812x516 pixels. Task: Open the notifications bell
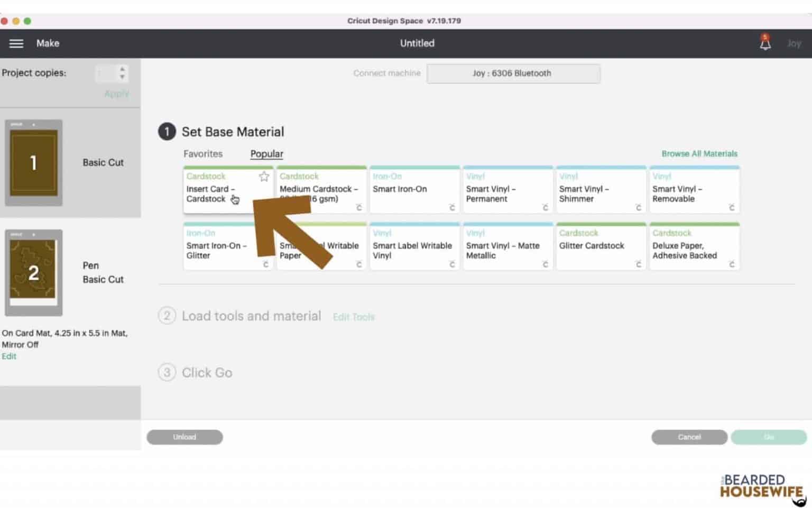pos(764,43)
